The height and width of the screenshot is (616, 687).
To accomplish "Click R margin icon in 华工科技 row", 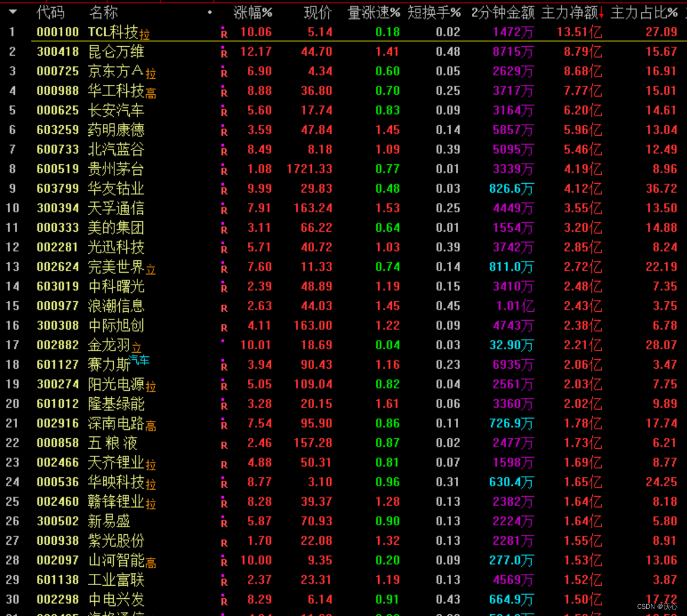I will (x=224, y=92).
